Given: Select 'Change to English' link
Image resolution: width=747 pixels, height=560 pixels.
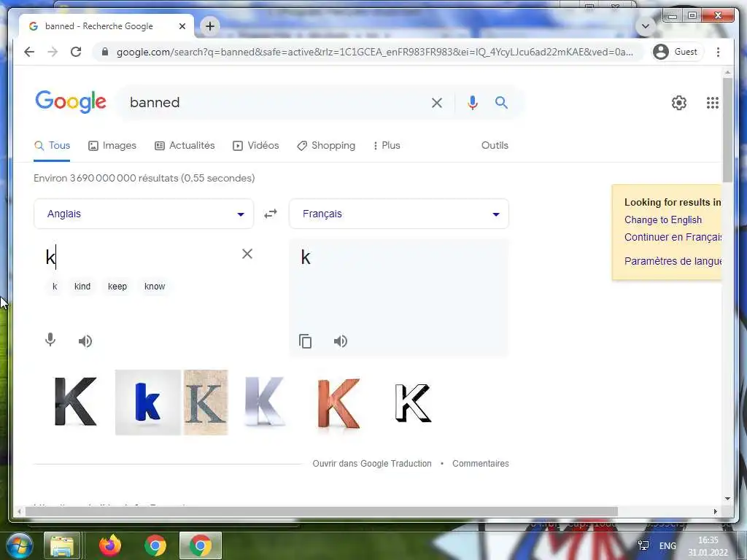Looking at the screenshot, I should pyautogui.click(x=662, y=219).
